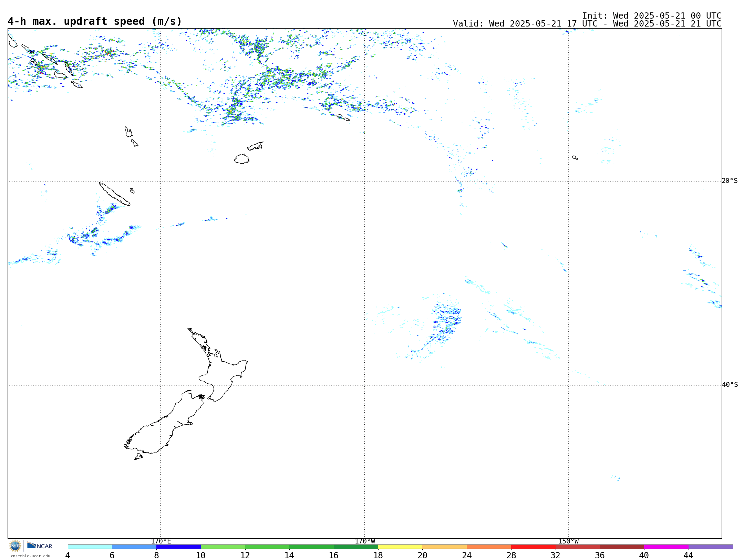Select the yellow 18–20 colorbar segment
This screenshot has width=744, height=560.
click(x=400, y=547)
